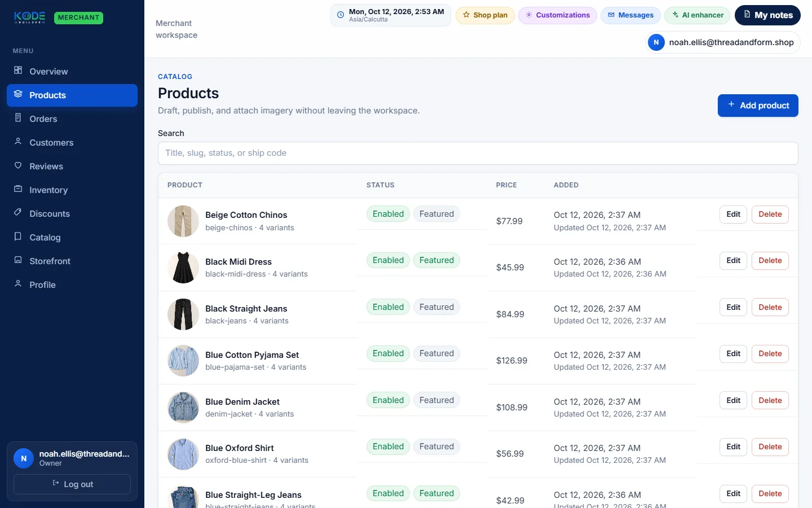Delete the Blue Oxford Shirt product
This screenshot has height=508, width=812.
(x=770, y=446)
